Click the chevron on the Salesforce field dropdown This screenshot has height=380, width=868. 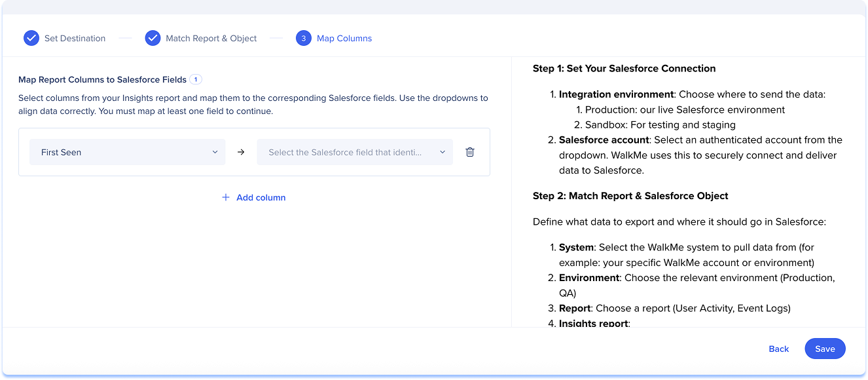pos(443,152)
